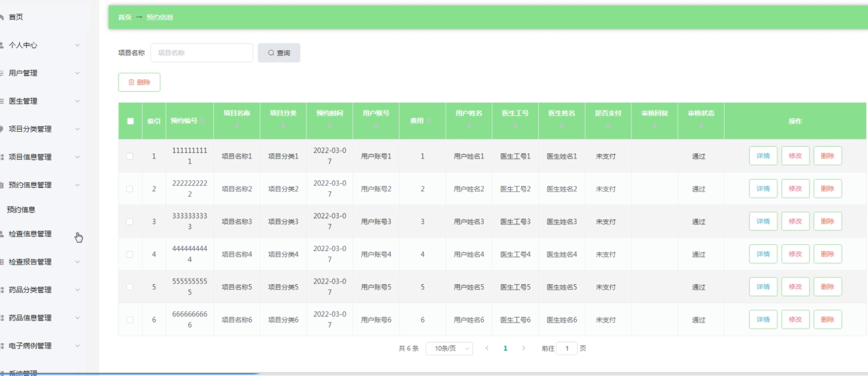
Task: Check the box for row 2222222222
Action: click(x=130, y=189)
